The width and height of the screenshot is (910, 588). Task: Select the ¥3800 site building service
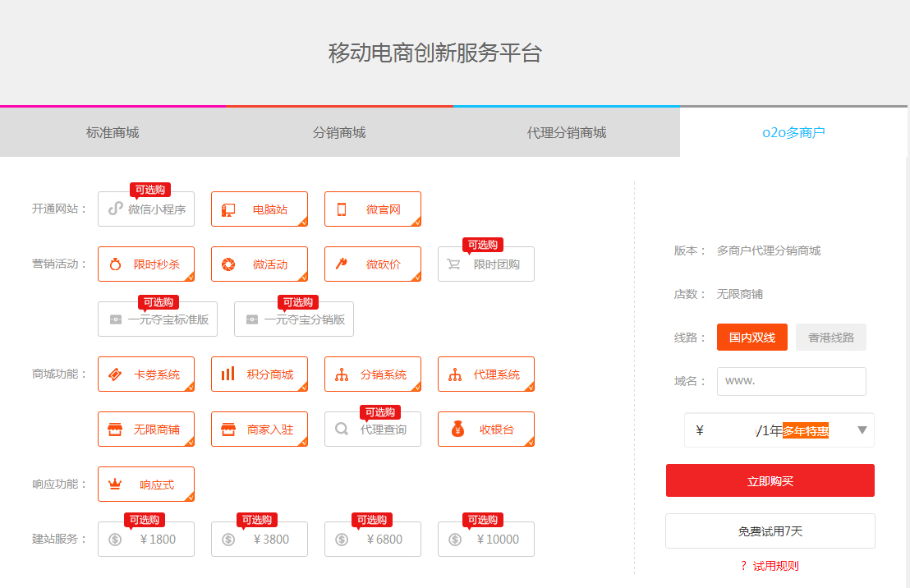[259, 540]
